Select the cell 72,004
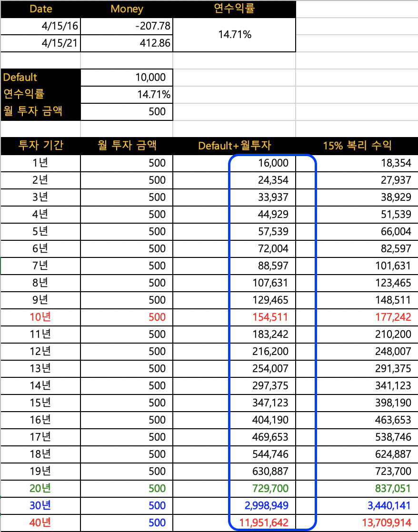The height and width of the screenshot is (532, 418). click(234, 249)
